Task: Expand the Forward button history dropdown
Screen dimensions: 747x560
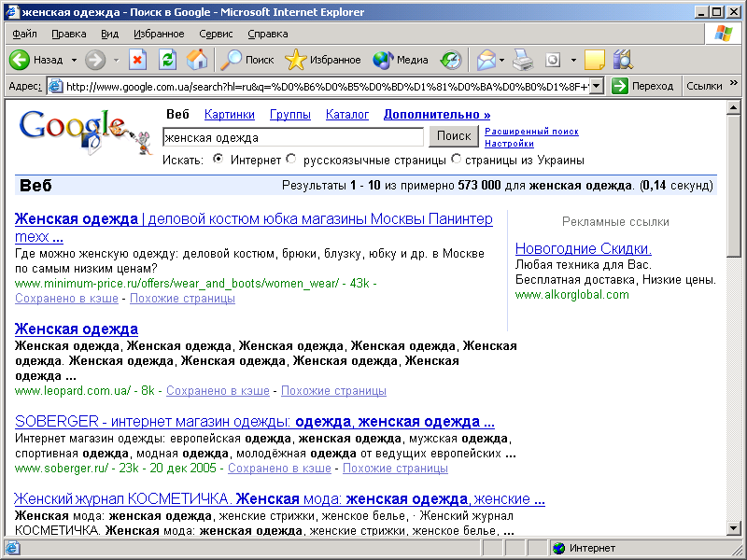Action: (x=116, y=60)
